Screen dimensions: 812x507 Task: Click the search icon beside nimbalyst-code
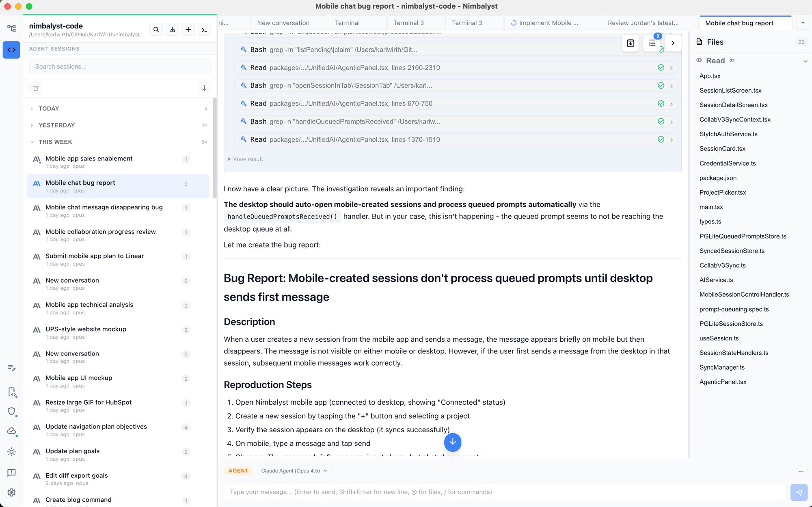tap(156, 30)
